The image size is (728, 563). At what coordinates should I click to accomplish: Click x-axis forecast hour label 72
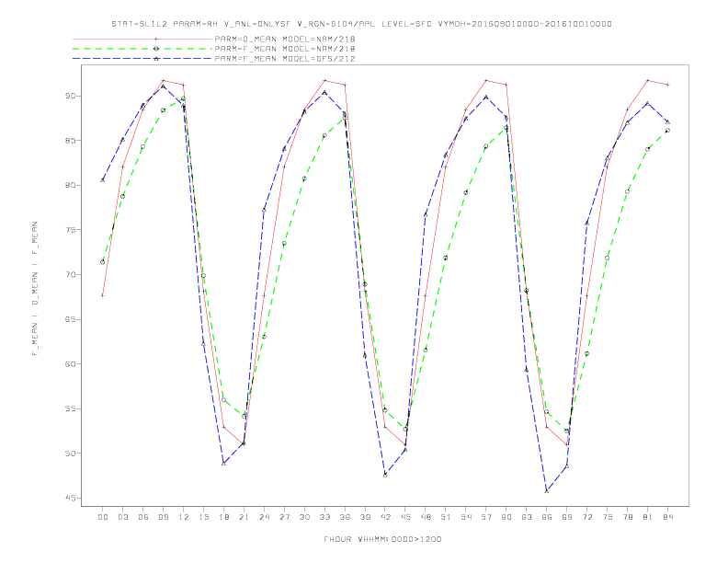pos(586,517)
